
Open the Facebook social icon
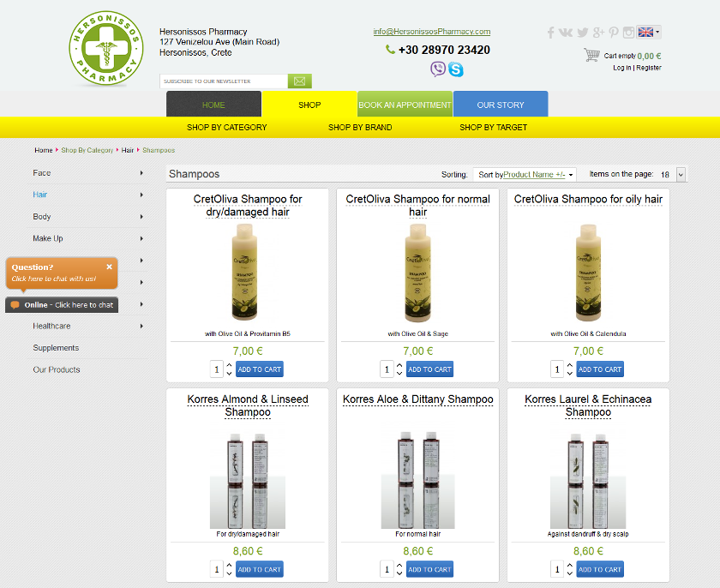[x=550, y=32]
